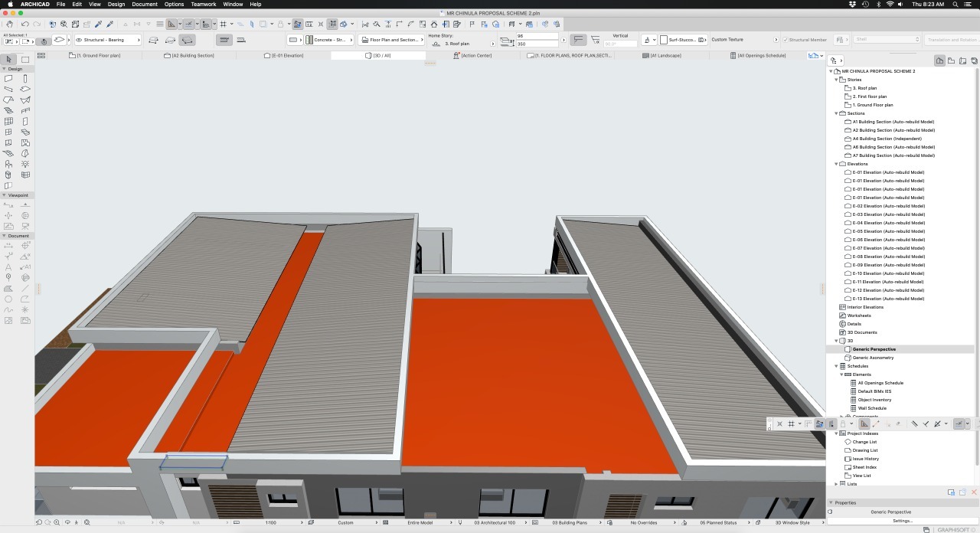The height and width of the screenshot is (533, 980).
Task: Switch to the A2 Building Section tab
Action: [x=192, y=55]
